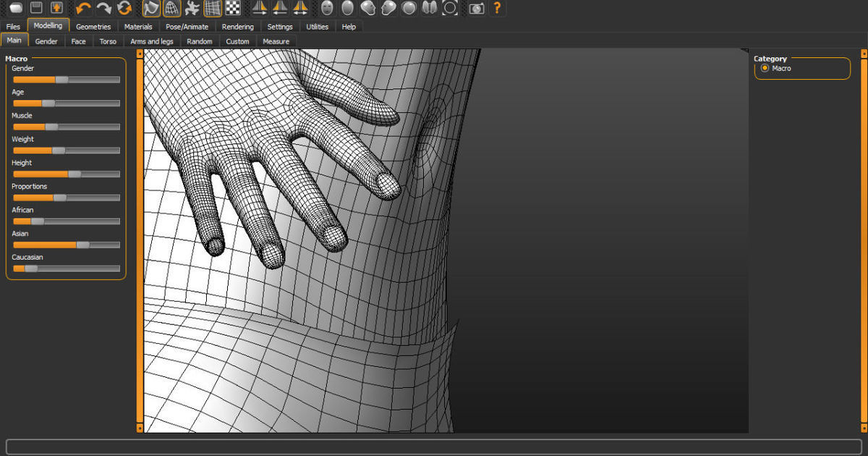Open the Arms and legs sub-tab
The width and height of the screenshot is (868, 456).
tap(151, 41)
